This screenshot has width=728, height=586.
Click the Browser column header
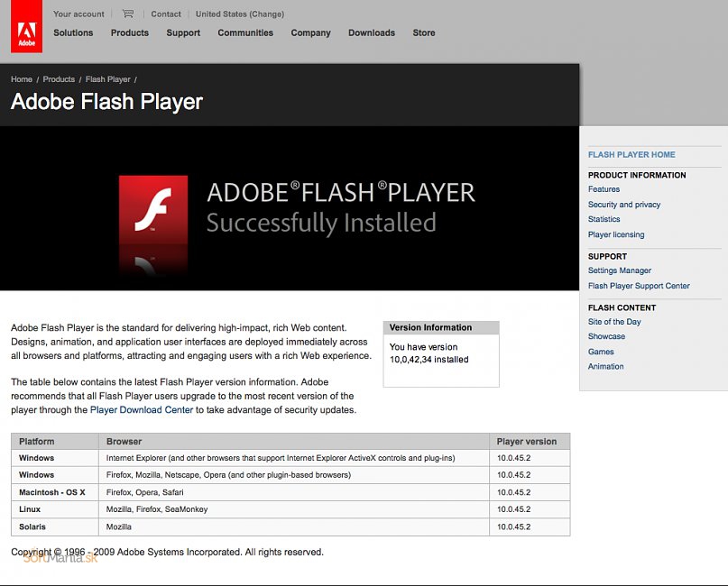(294, 441)
